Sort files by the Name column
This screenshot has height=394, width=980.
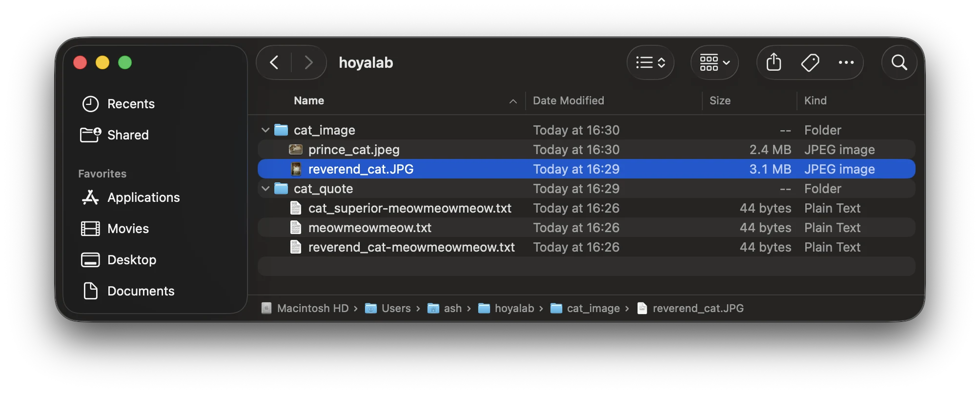pos(309,100)
